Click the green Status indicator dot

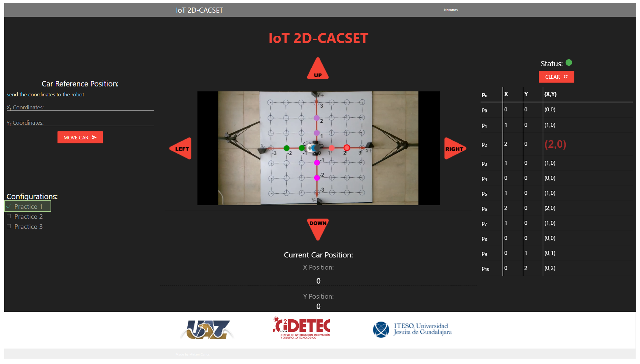[568, 62]
